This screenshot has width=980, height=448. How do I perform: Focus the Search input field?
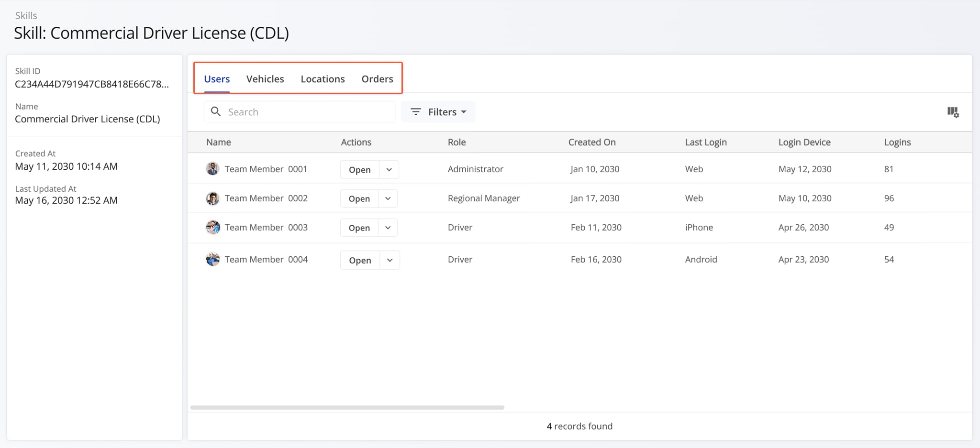tap(300, 112)
